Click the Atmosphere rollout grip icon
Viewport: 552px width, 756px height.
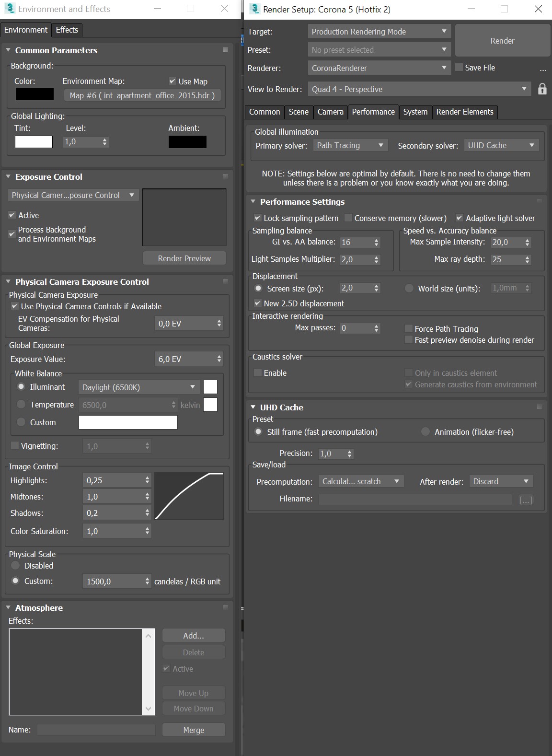pyautogui.click(x=225, y=607)
